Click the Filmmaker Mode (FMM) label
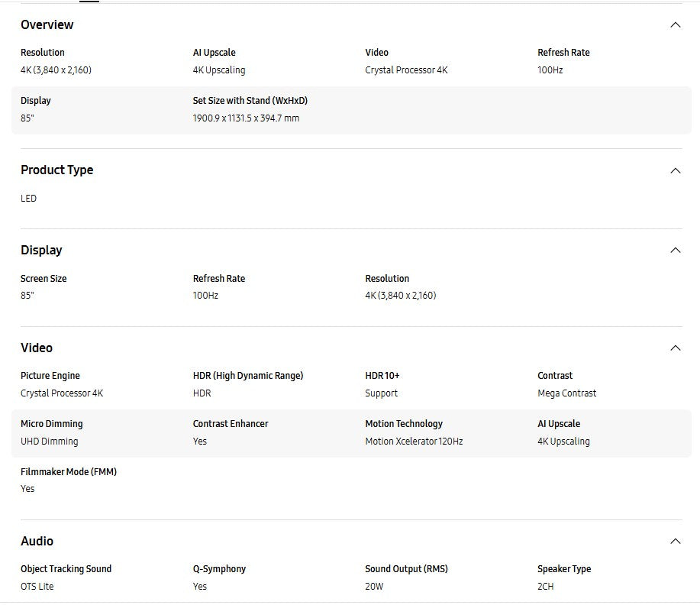Screen dimensions: 700x605 69,472
